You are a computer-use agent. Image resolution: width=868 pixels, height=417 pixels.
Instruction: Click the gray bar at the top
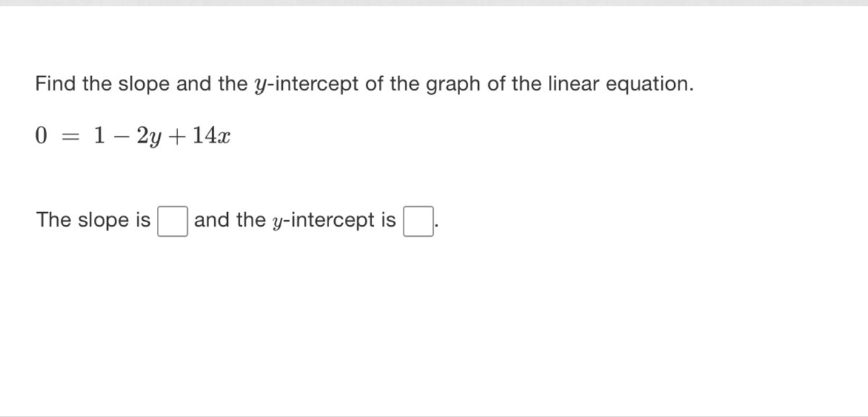tap(434, 3)
